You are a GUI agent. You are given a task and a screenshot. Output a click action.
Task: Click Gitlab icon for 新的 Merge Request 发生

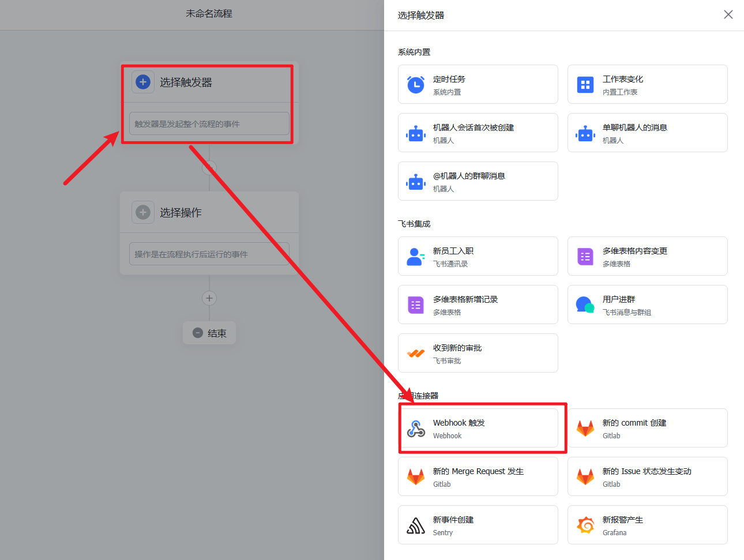[x=416, y=477]
